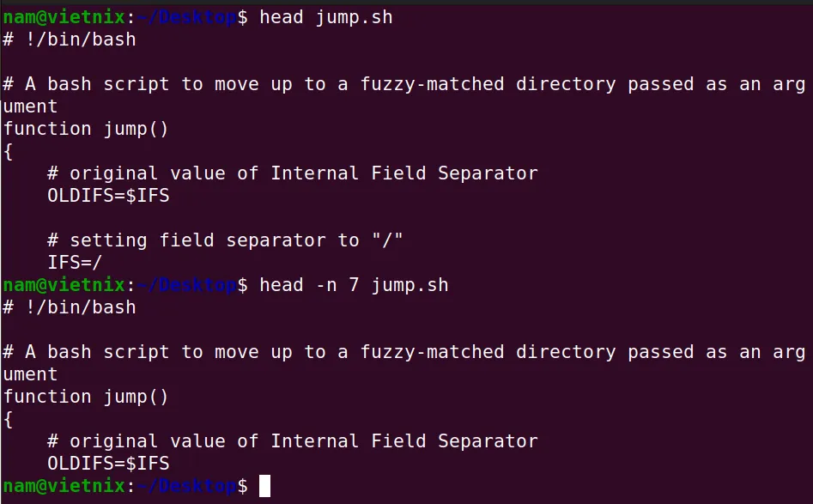Click the 'head -n 7 jump.sh' command

(x=354, y=285)
